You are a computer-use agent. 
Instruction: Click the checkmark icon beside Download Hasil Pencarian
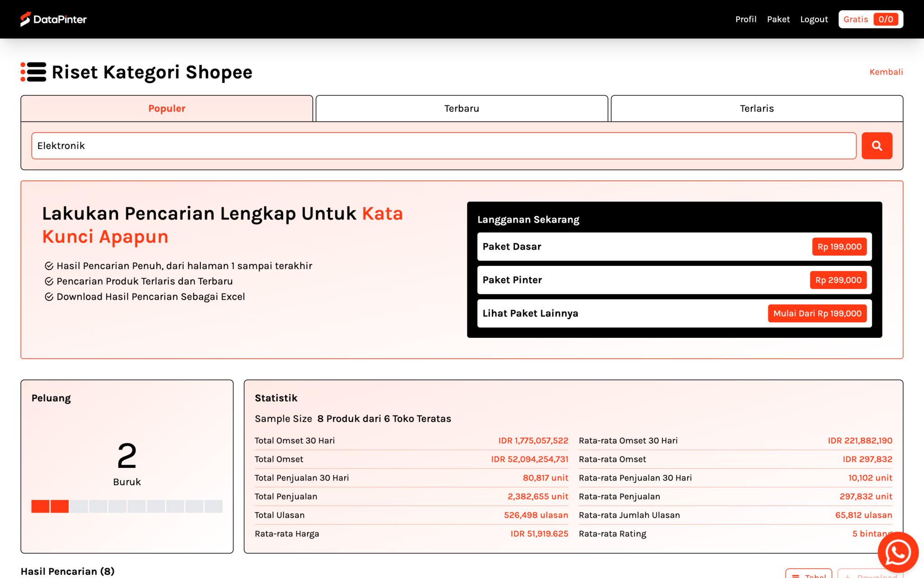(x=49, y=296)
